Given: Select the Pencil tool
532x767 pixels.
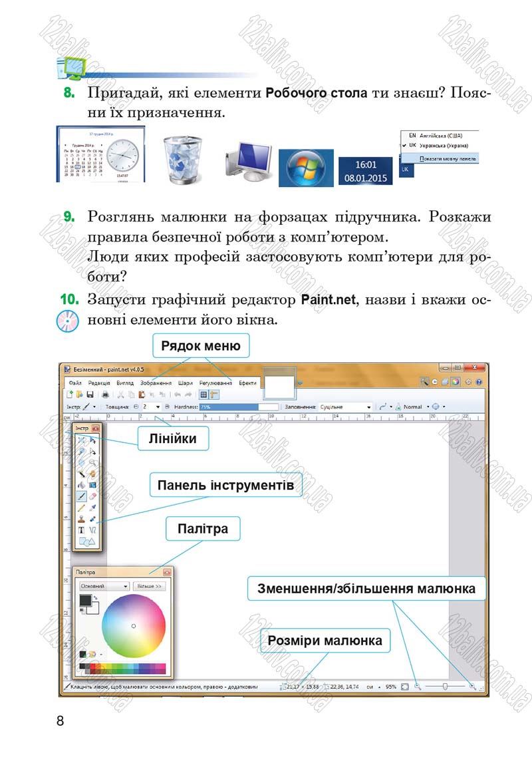Looking at the screenshot, I should point(81,508).
